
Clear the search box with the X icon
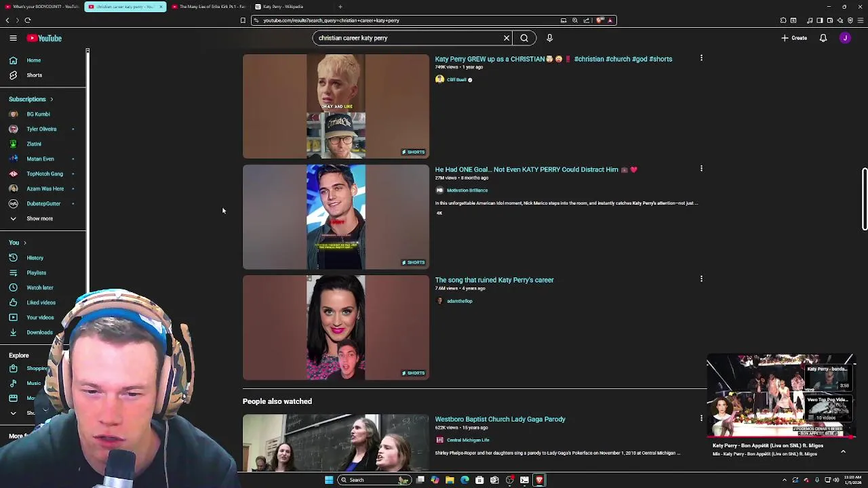click(x=506, y=38)
